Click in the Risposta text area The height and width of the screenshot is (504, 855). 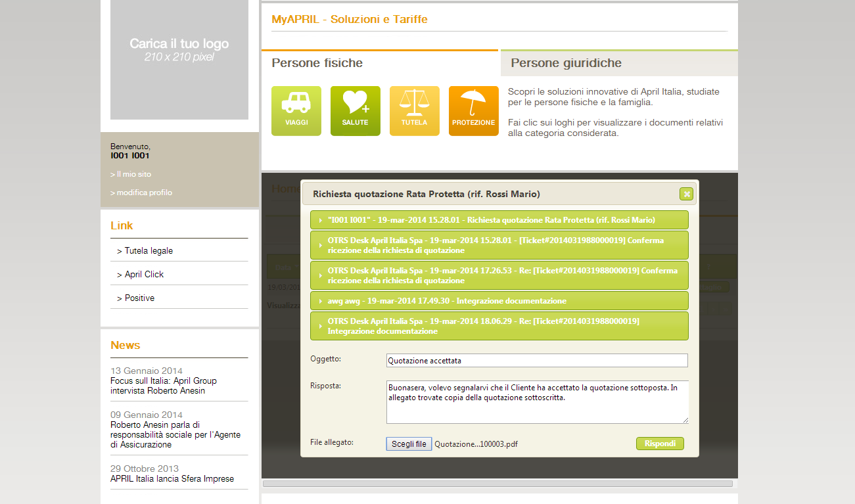click(537, 402)
